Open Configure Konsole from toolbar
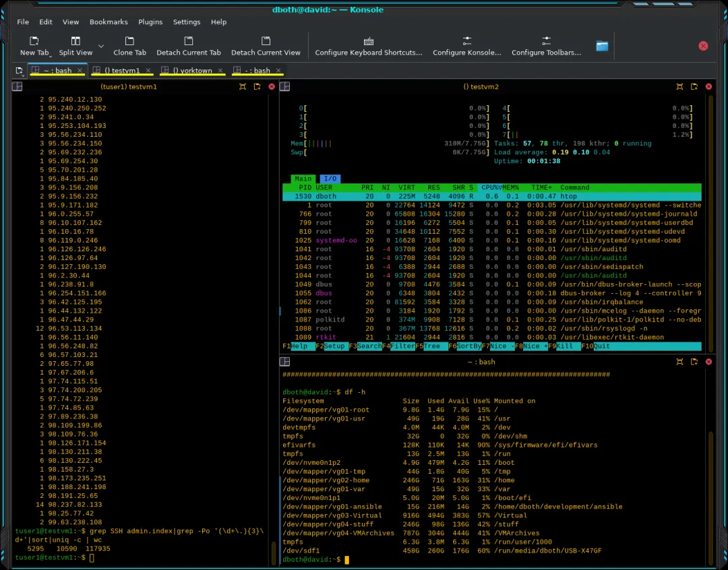Screen dimensions: 728x570 coord(467,46)
